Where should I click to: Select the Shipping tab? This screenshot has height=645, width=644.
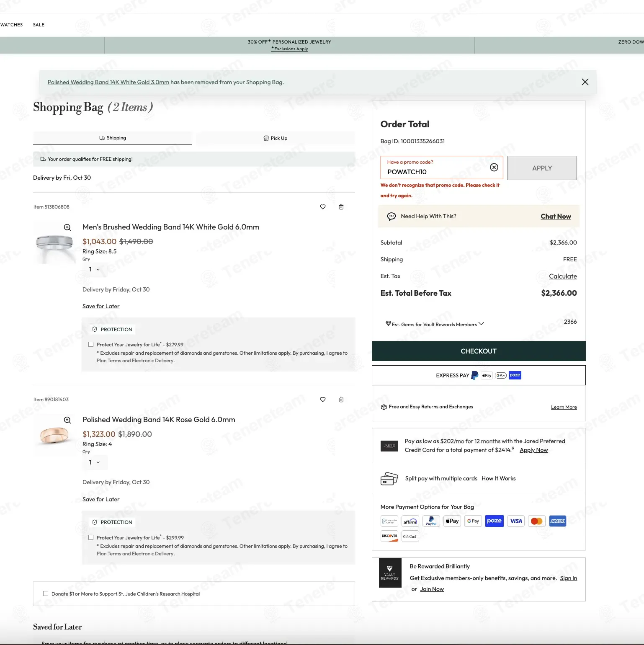click(113, 138)
